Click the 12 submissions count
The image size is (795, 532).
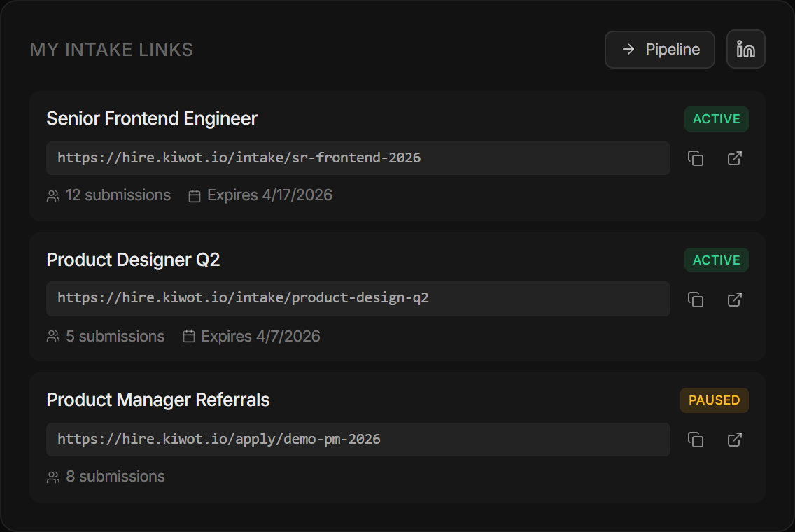[x=118, y=195]
